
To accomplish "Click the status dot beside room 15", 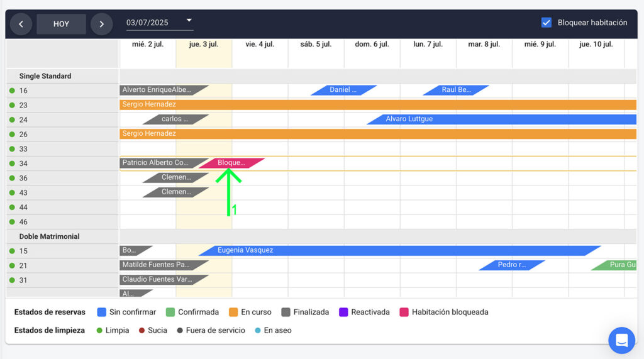I will tap(12, 251).
